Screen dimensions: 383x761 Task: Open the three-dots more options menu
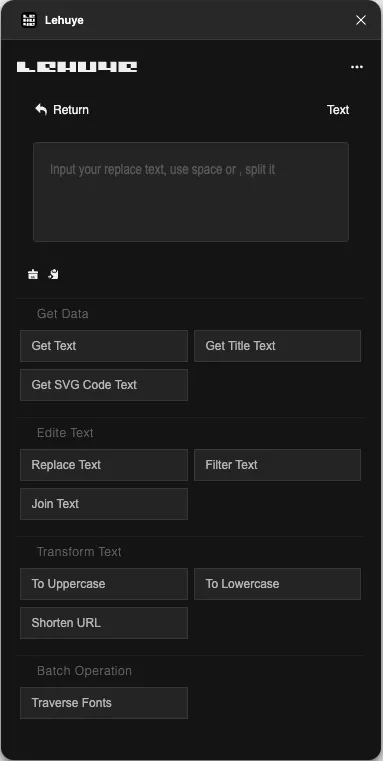coord(357,67)
